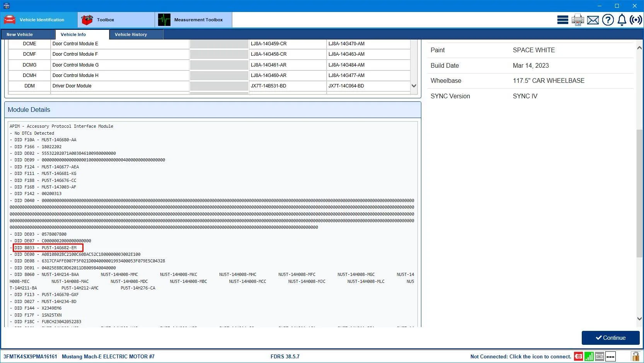This screenshot has height=363, width=644.
Task: Click part number LJ8A-14G459-CR
Action: (269, 44)
